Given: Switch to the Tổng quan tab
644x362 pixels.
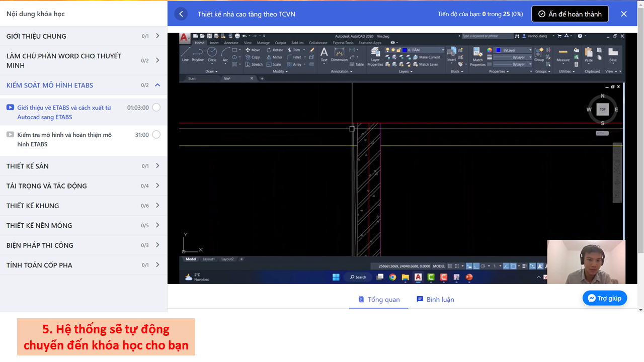Looking at the screenshot, I should coord(379,300).
